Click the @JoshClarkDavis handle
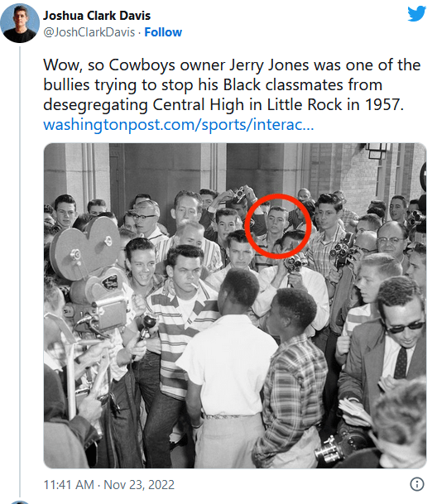 [x=89, y=32]
